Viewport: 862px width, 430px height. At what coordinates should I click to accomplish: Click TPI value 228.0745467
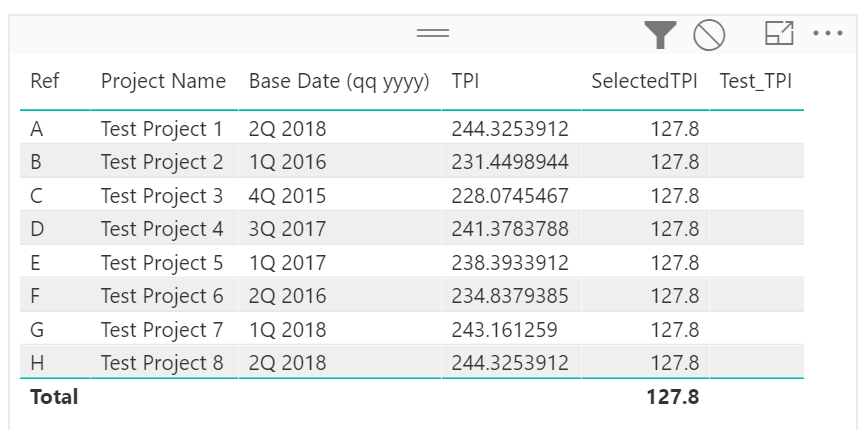(510, 196)
